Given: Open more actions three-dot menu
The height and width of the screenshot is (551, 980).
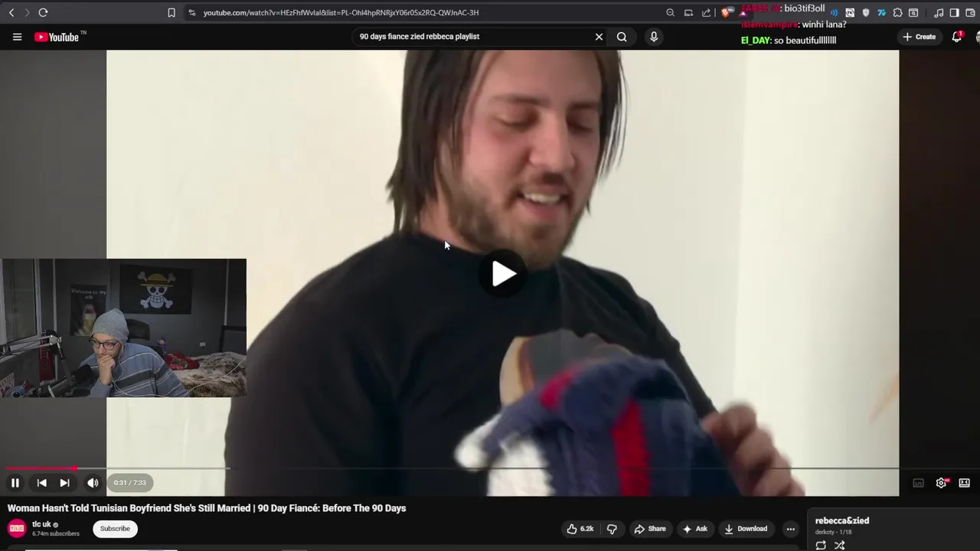Looking at the screenshot, I should (790, 529).
